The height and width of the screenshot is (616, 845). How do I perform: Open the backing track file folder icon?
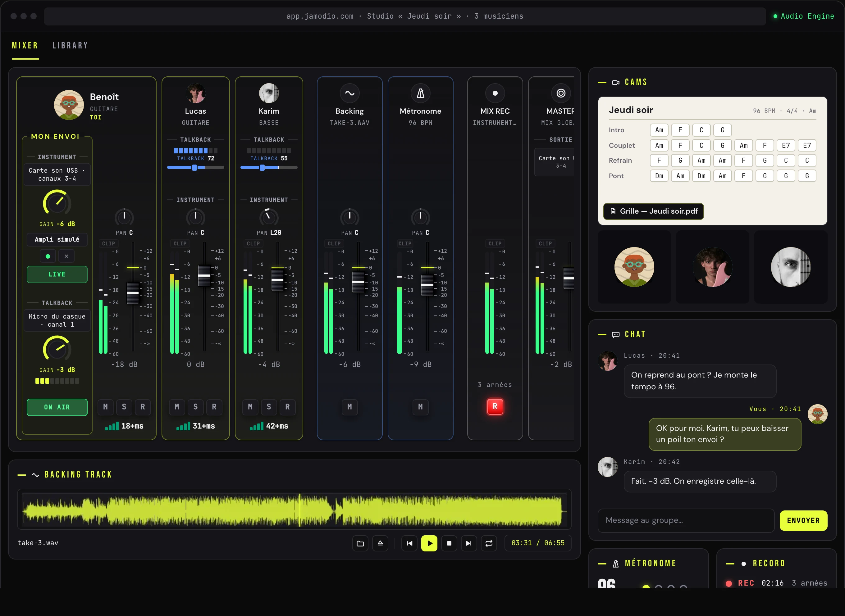click(x=360, y=543)
